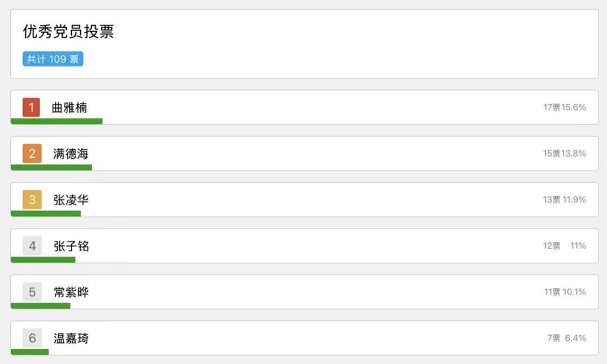Click the red rank 1 badge

pyautogui.click(x=31, y=107)
